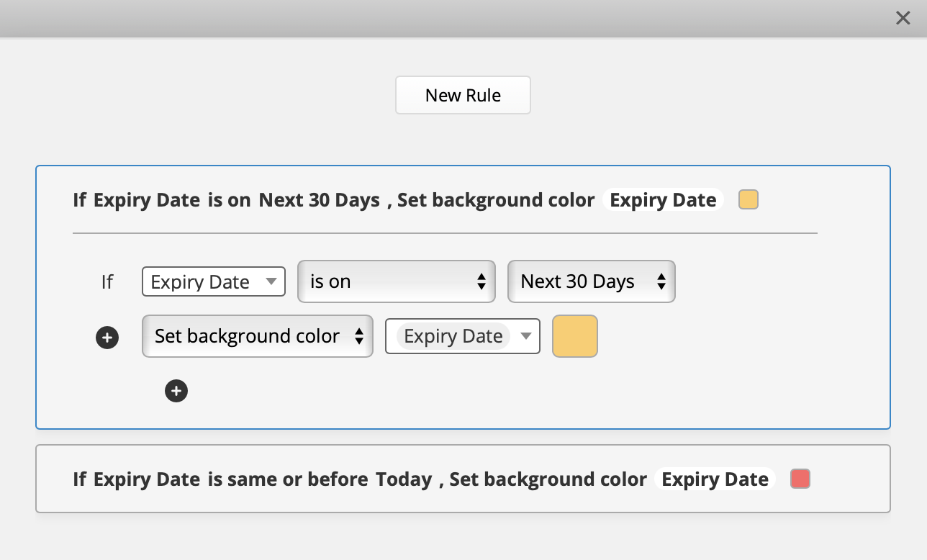The image size is (927, 560).
Task: Click the Expiry Date token in the target column field
Action: click(453, 336)
